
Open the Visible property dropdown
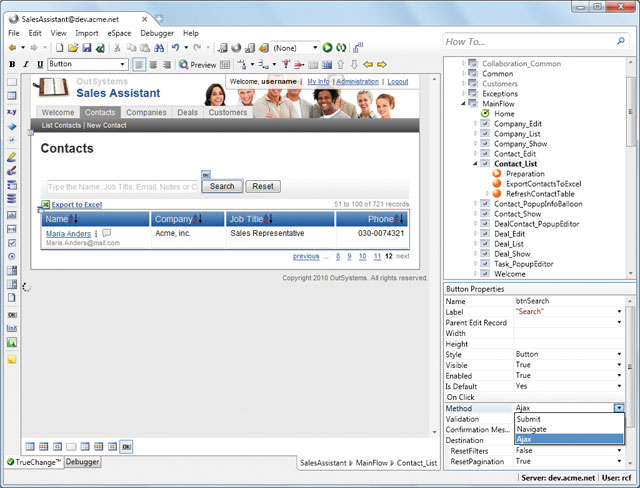click(619, 365)
